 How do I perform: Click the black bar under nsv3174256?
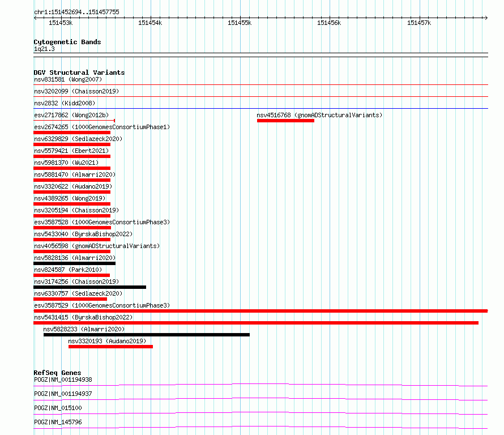[x=89, y=287]
